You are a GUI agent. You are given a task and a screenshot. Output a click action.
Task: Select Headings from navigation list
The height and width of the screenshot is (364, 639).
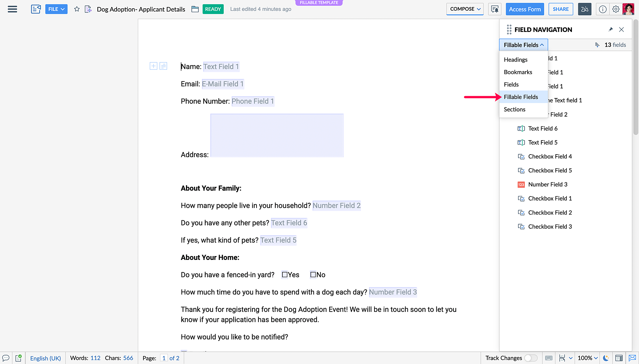point(516,60)
